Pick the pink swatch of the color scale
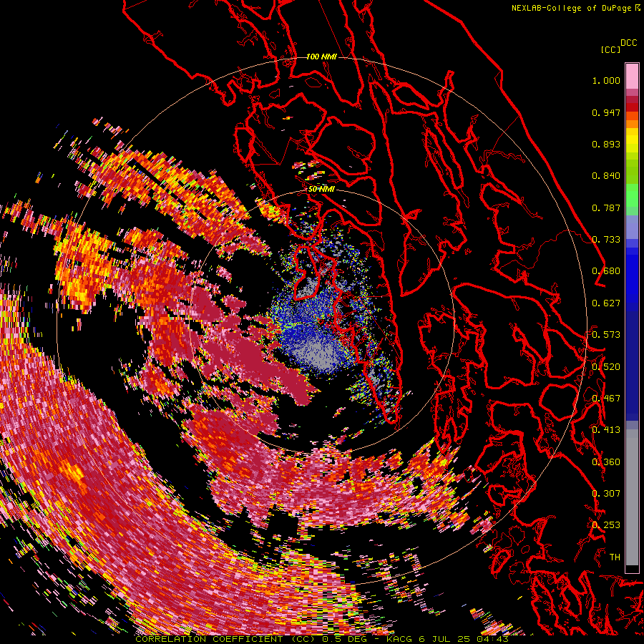The image size is (644, 644). tap(632, 76)
